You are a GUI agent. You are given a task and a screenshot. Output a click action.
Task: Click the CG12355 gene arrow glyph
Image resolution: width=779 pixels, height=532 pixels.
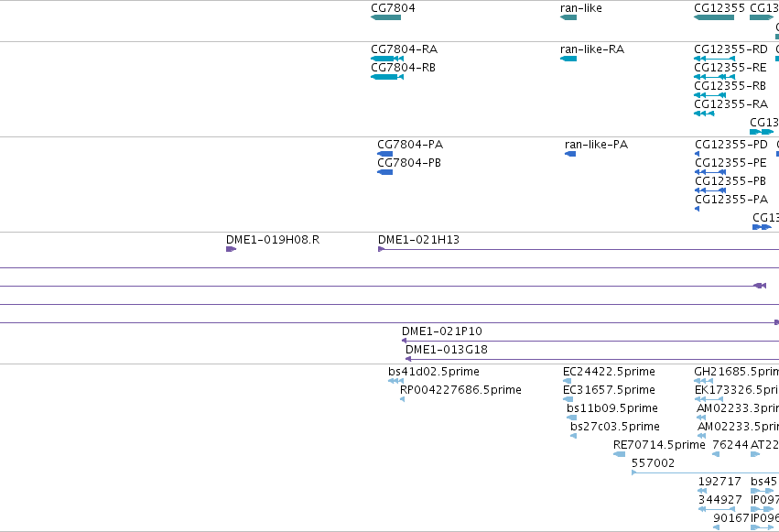714,17
